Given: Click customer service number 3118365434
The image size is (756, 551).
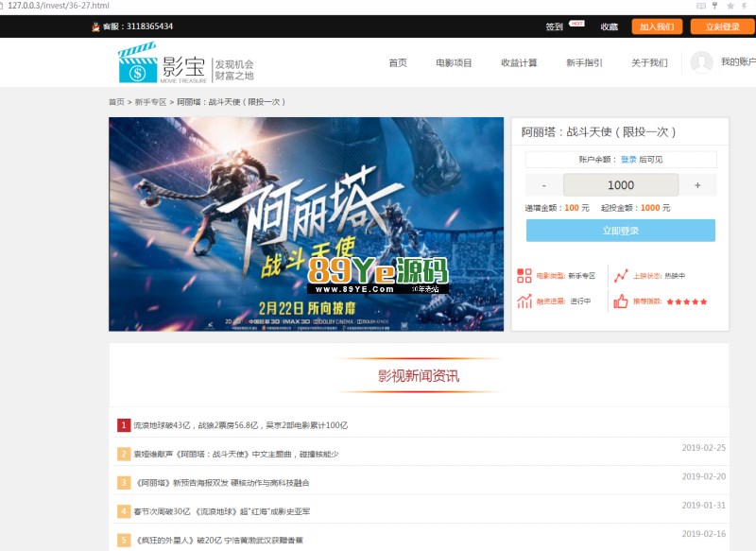Looking at the screenshot, I should [x=149, y=26].
